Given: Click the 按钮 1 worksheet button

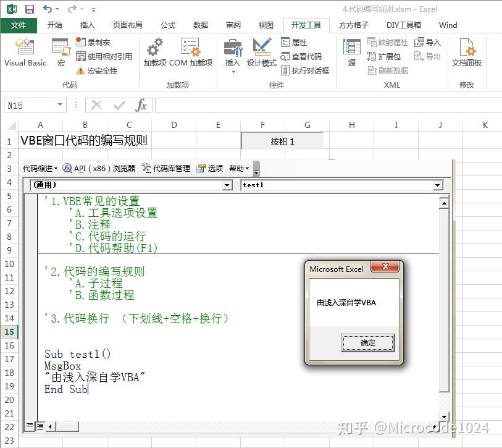Looking at the screenshot, I should 282,140.
